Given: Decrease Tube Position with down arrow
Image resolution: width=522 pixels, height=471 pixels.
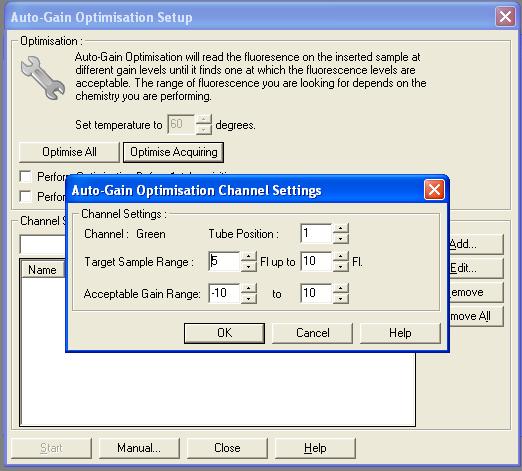Looking at the screenshot, I should [x=341, y=238].
